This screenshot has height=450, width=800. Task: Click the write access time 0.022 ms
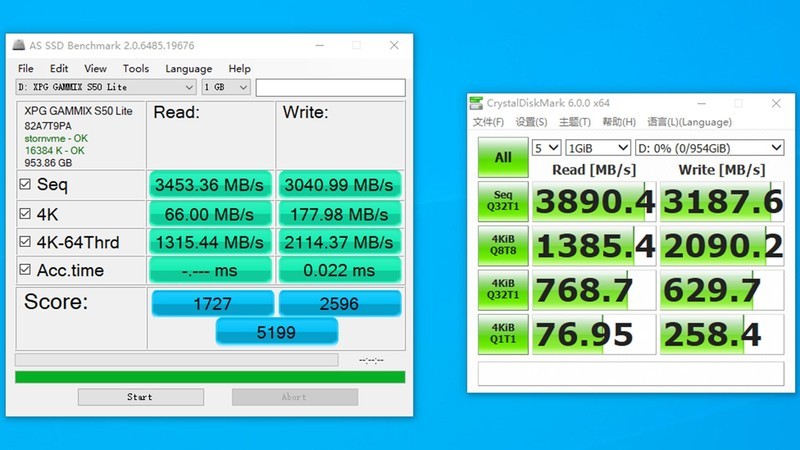pos(340,270)
